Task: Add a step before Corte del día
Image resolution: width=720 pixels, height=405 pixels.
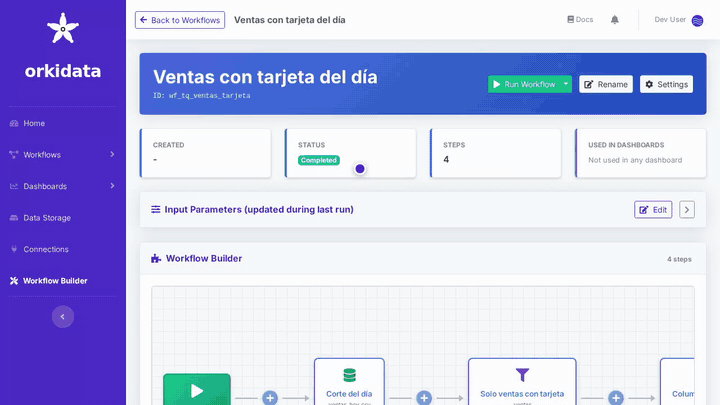Action: 270,398
